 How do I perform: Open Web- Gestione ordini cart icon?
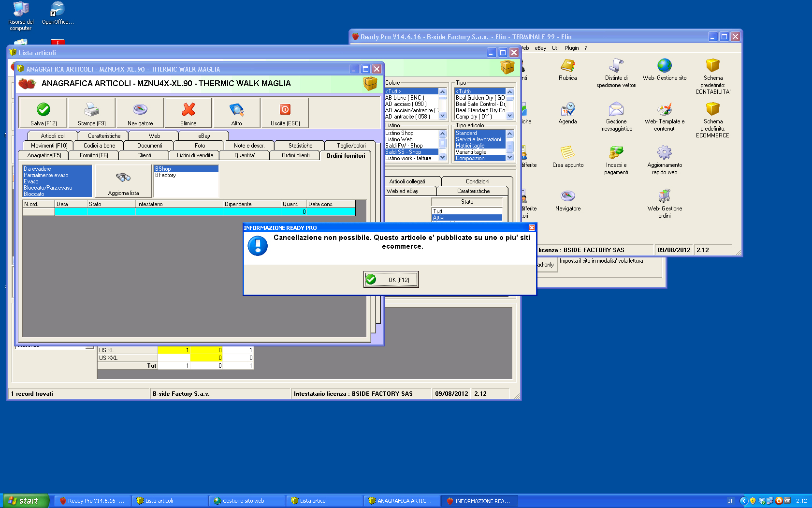665,196
